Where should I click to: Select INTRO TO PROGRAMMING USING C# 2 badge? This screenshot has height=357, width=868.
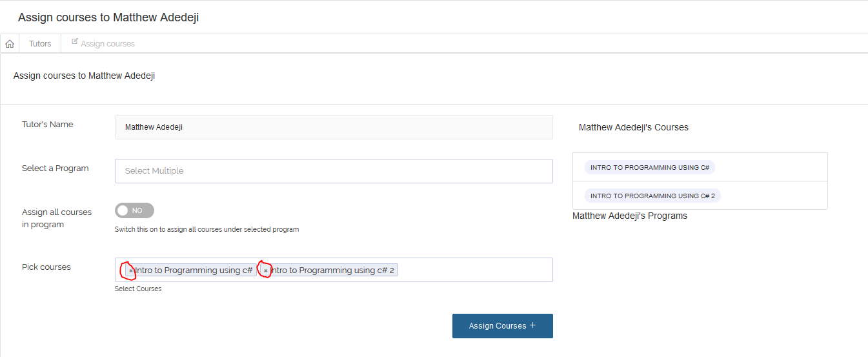click(652, 196)
